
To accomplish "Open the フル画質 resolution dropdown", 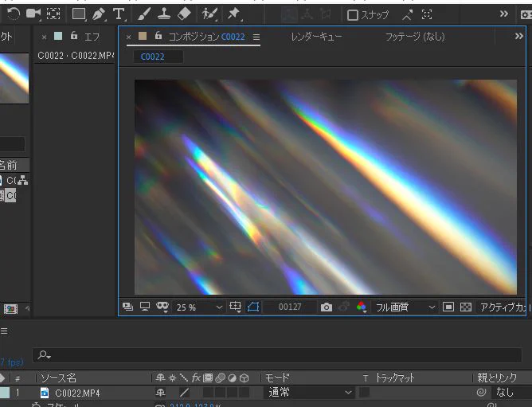I will pos(405,307).
